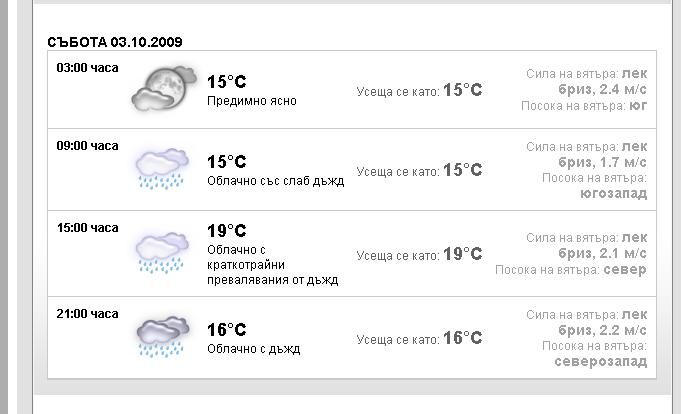This screenshot has height=414, width=681.
Task: Select the СЪБОТА 03.10.2009 date heading
Action: click(x=115, y=42)
